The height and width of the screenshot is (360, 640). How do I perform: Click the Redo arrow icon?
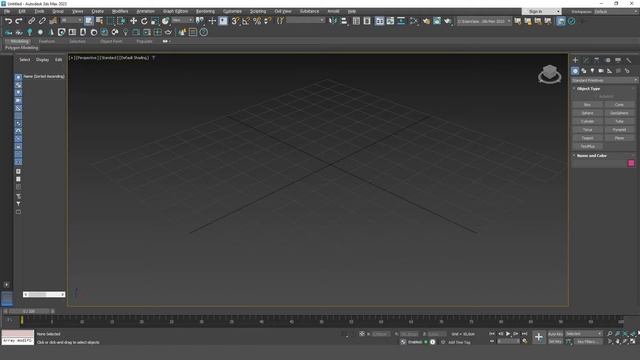tap(19, 21)
